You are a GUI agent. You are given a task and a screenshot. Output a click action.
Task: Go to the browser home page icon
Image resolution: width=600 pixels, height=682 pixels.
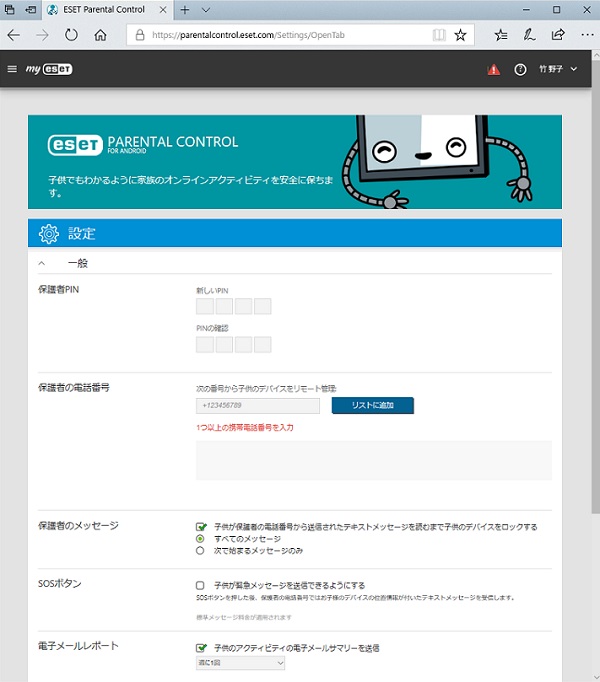click(x=101, y=35)
